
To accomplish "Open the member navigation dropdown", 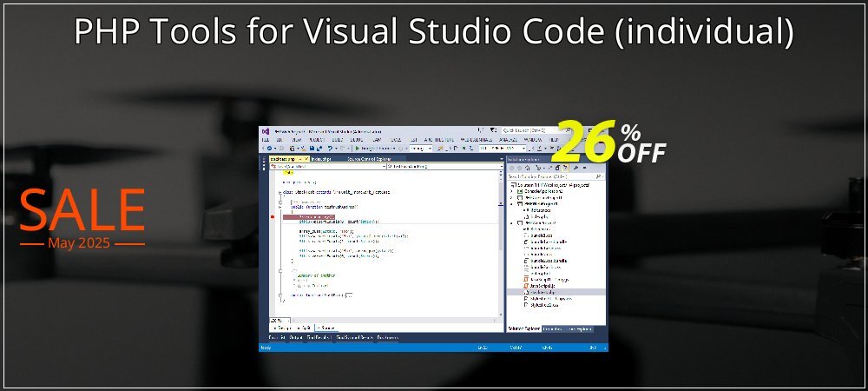I will pos(445,166).
